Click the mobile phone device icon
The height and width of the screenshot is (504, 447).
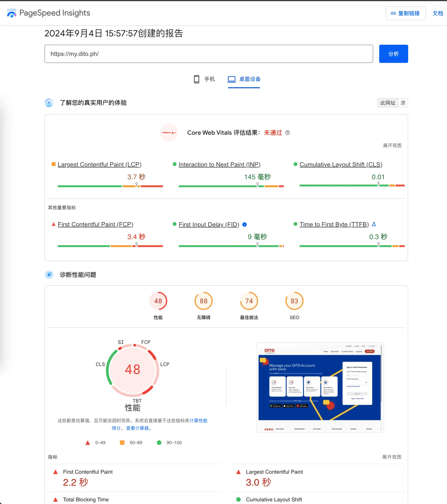pyautogui.click(x=196, y=79)
